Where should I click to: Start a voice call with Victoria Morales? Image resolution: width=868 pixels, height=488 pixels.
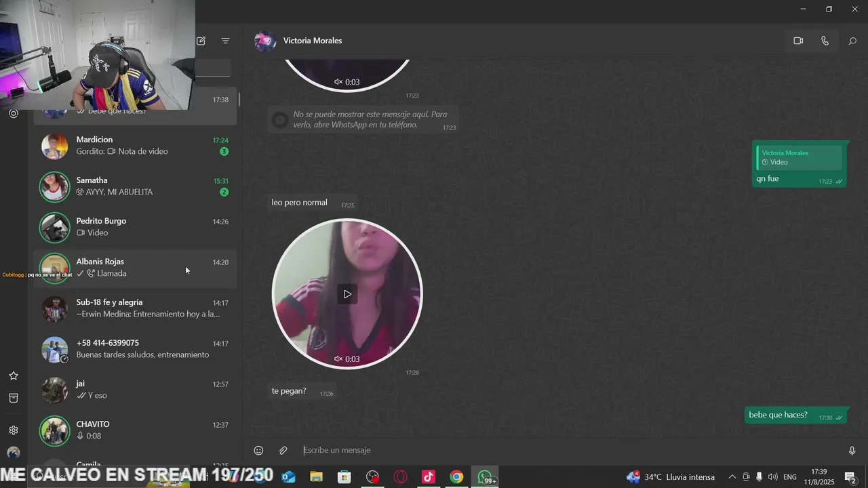pyautogui.click(x=825, y=41)
